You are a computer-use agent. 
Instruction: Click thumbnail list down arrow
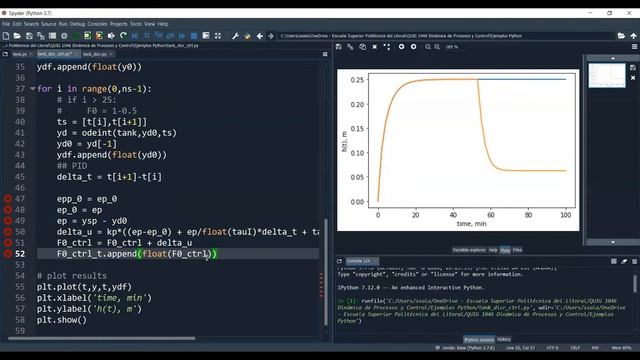(x=613, y=242)
